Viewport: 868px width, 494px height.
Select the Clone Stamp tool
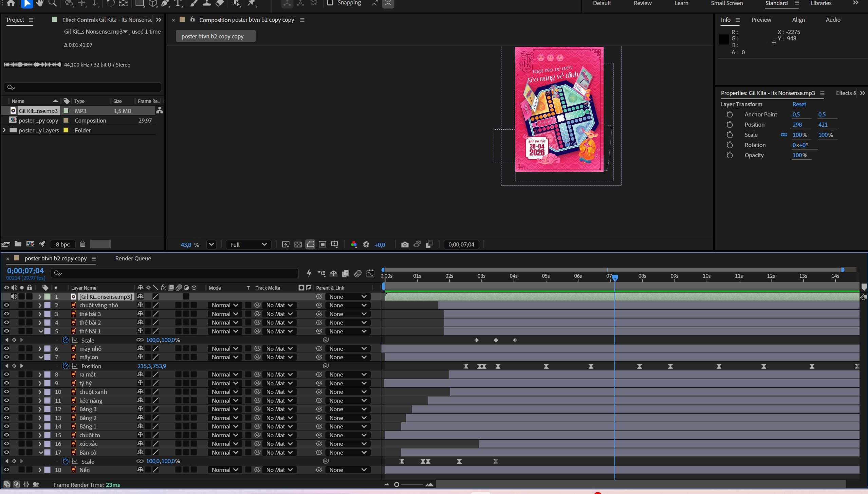207,3
